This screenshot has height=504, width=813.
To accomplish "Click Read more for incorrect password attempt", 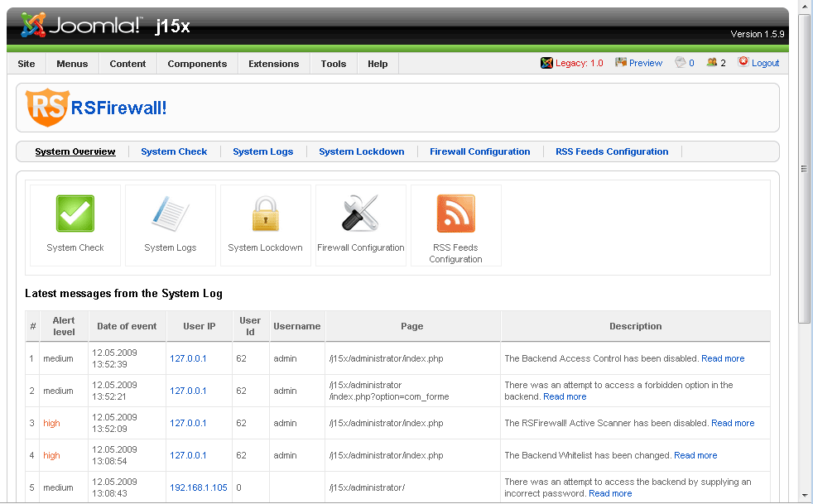I will [610, 493].
